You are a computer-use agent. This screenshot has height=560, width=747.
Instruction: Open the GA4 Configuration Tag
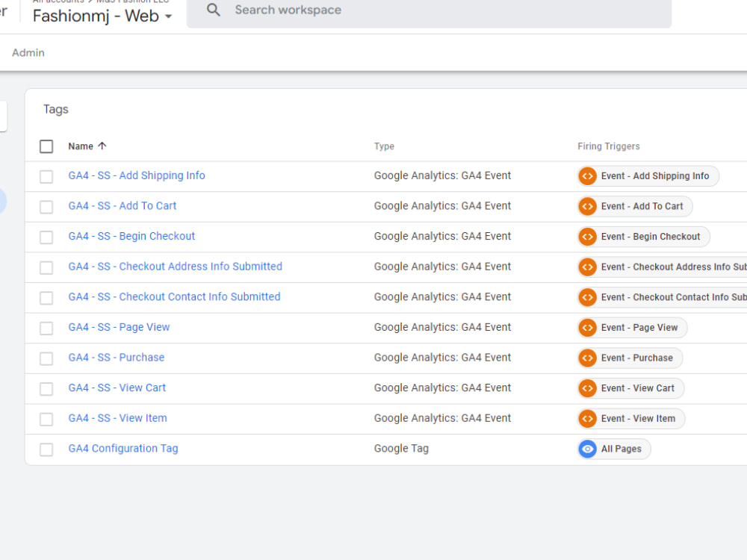[123, 448]
